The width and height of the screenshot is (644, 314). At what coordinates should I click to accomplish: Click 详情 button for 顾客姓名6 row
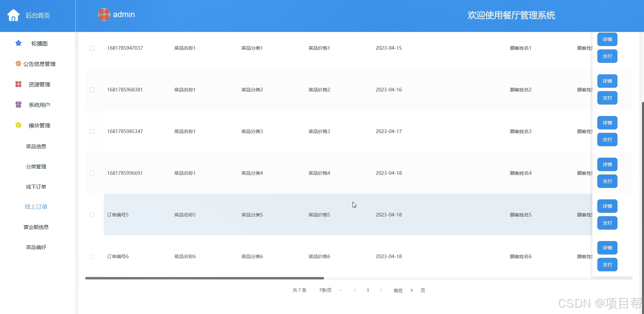click(607, 248)
